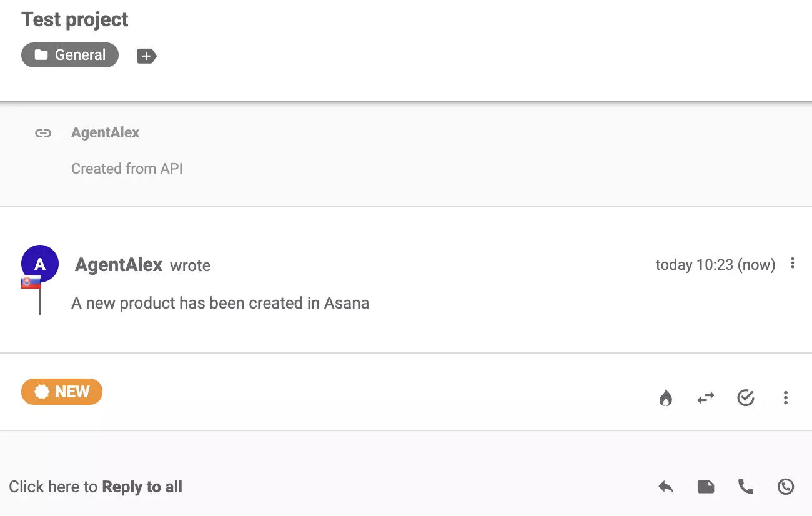Open AgentAlex sender name
The width and height of the screenshot is (812, 516).
(117, 265)
